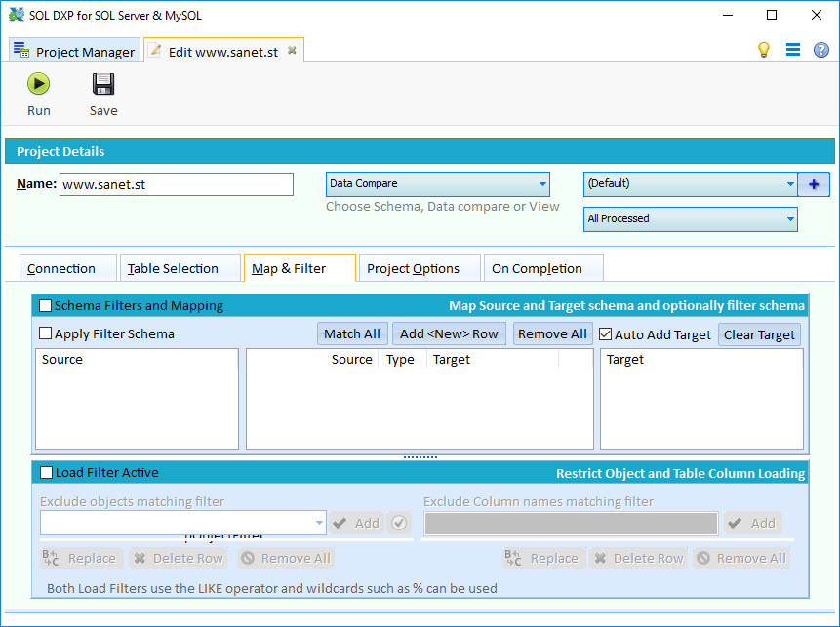Viewport: 840px width, 627px height.
Task: Enable Apply Filter Schema
Action: click(44, 333)
